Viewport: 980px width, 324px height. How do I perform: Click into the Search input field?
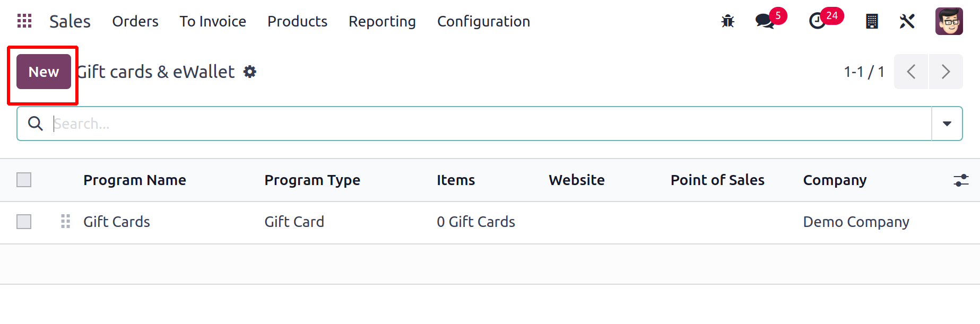pyautogui.click(x=491, y=124)
